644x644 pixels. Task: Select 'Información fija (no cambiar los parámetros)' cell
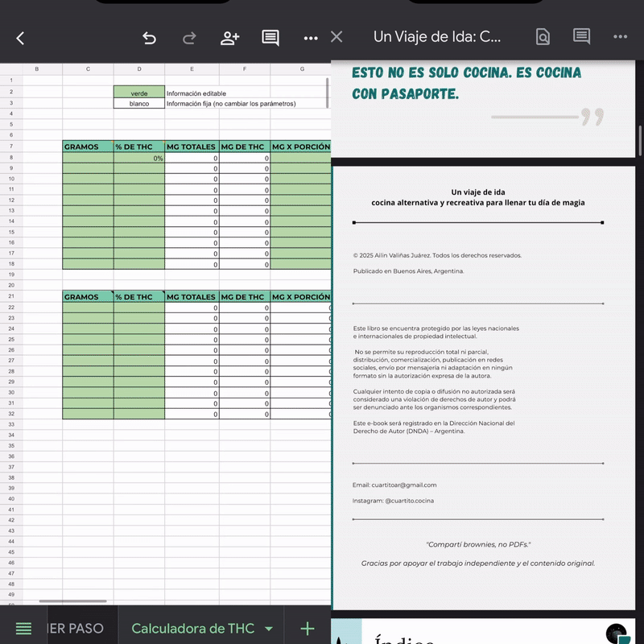(231, 104)
